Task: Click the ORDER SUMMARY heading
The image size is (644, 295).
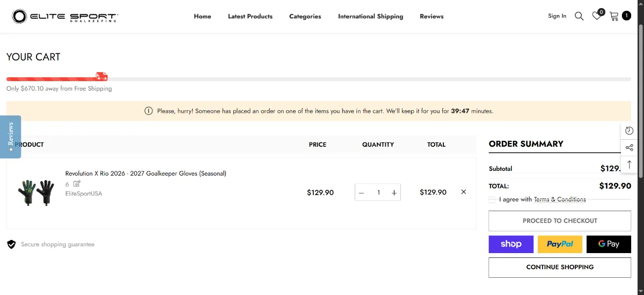Action: point(526,144)
